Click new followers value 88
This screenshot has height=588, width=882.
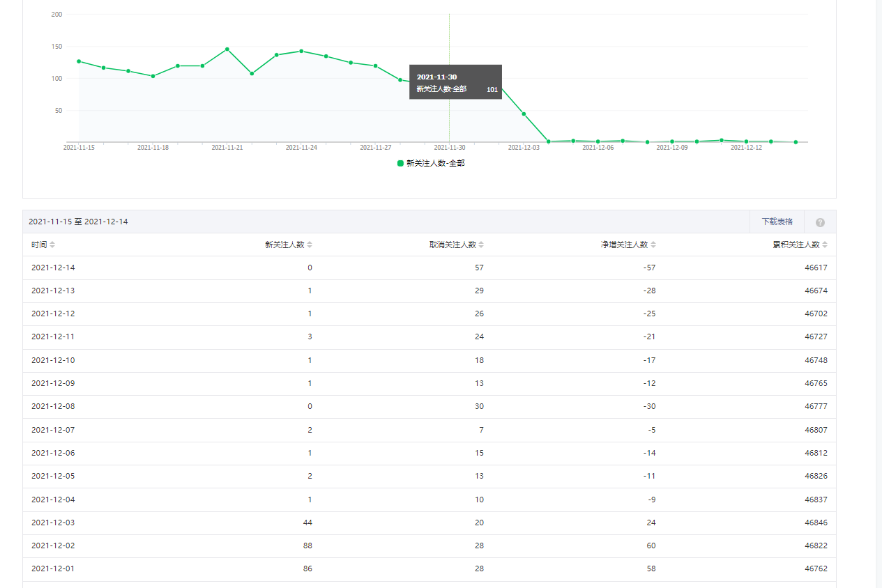pos(307,546)
